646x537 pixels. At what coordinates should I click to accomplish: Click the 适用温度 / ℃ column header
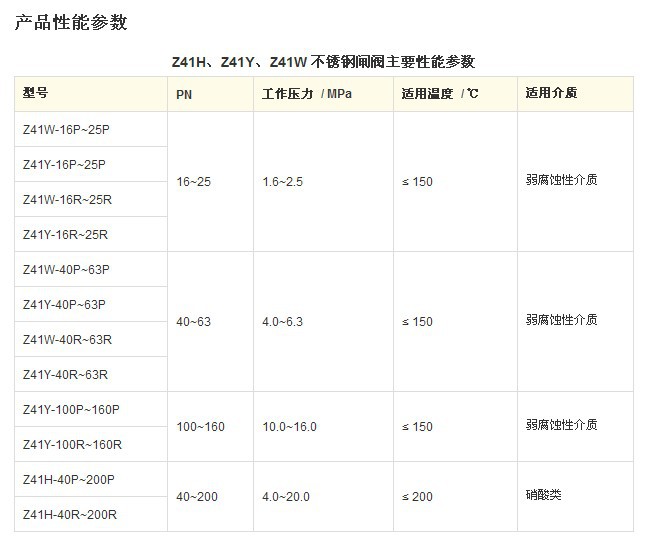[x=439, y=94]
